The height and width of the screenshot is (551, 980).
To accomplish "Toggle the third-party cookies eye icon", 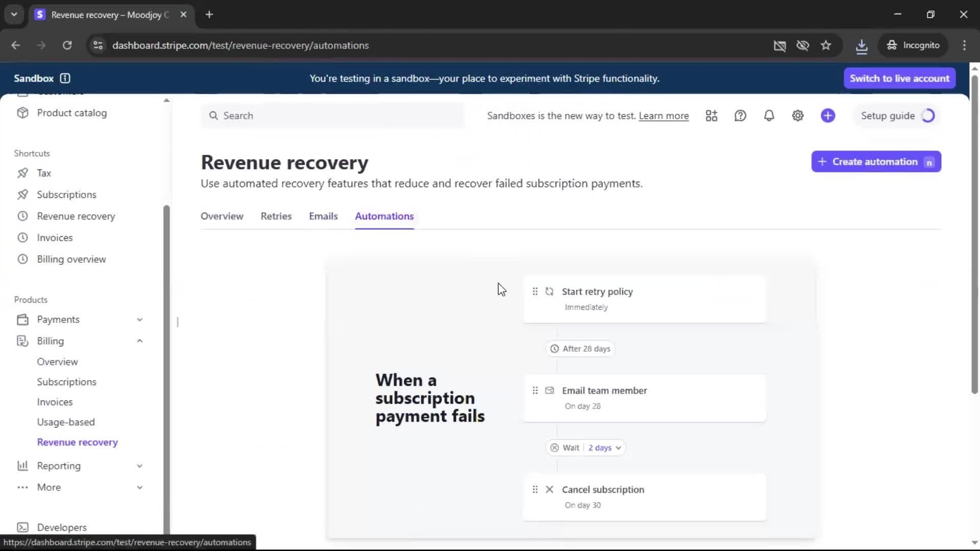I will coord(803,45).
